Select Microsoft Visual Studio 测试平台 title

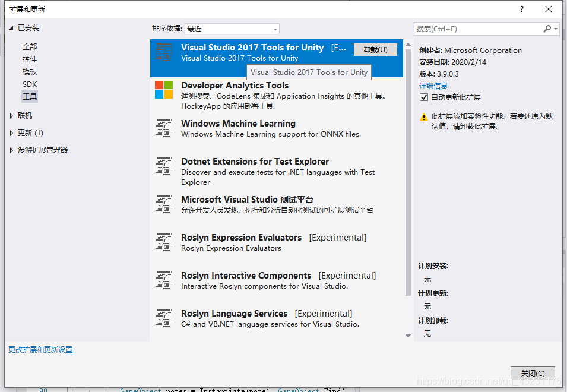point(247,199)
